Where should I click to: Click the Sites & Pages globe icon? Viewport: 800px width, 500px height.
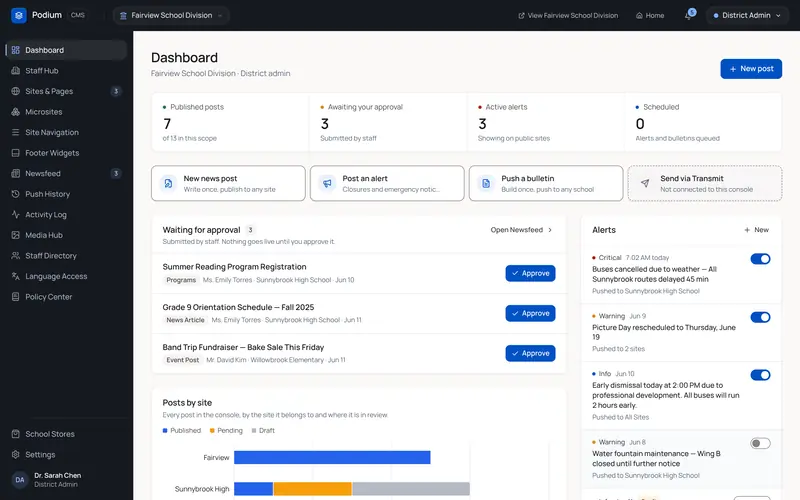tap(16, 91)
